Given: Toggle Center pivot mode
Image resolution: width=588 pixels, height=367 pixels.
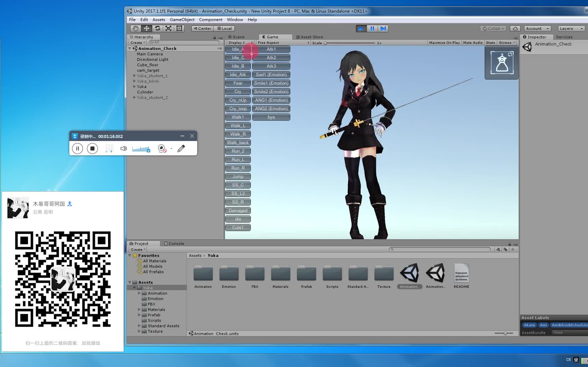Looking at the screenshot, I should (x=202, y=28).
